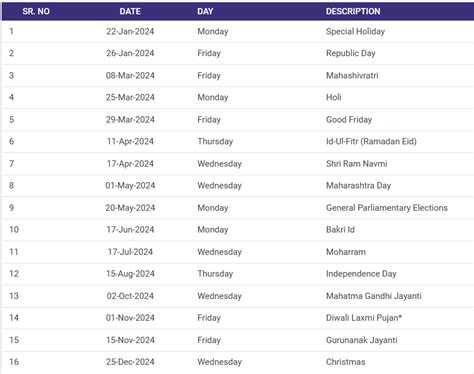Select Id-Ul-Fitr (Ramadan Eid) description
This screenshot has height=374, width=474.
(371, 141)
